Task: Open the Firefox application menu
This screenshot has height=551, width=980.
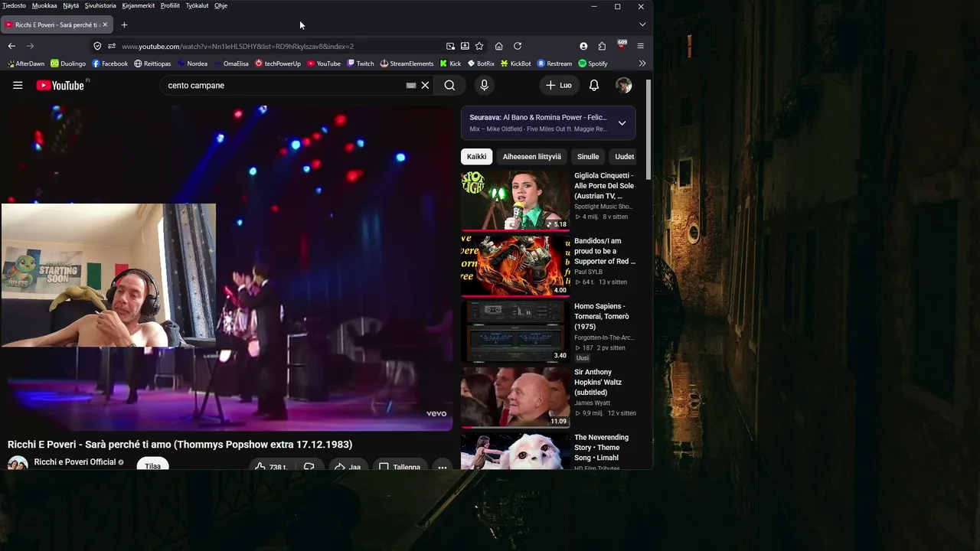Action: (x=641, y=46)
